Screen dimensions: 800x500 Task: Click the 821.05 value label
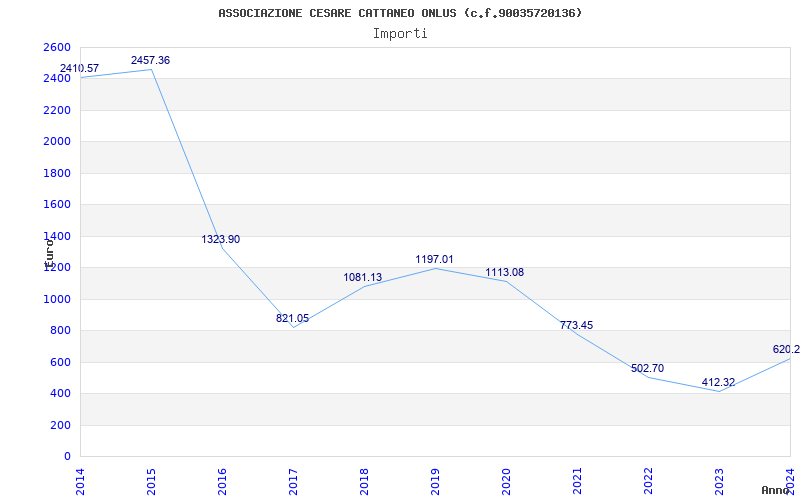[x=292, y=318]
